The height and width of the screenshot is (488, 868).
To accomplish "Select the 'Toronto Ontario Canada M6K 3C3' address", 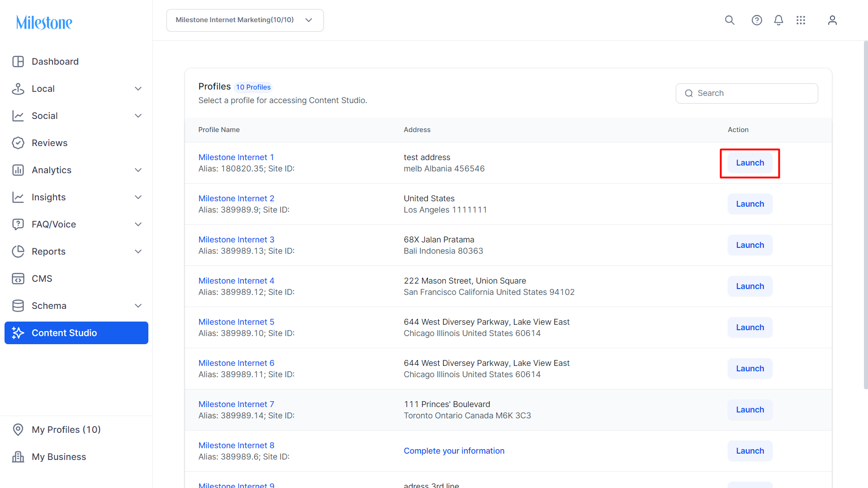I will 467,416.
